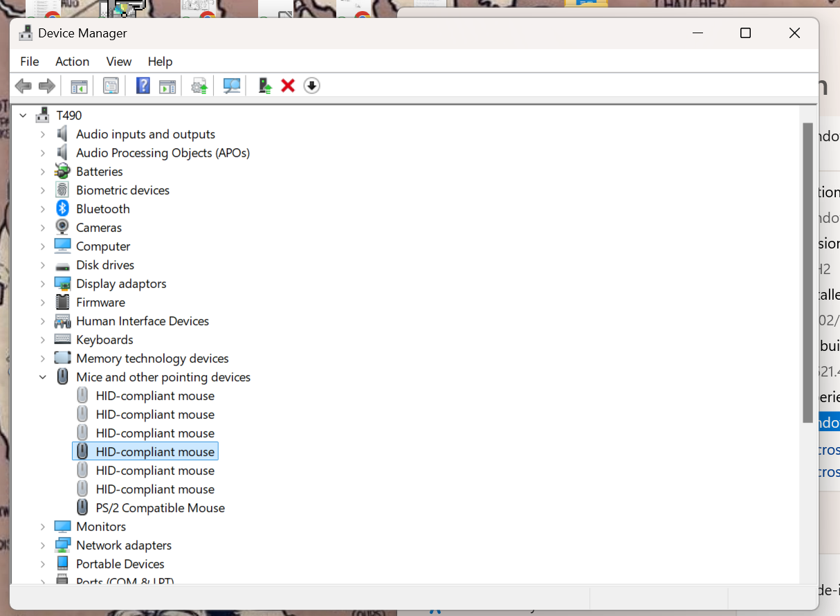Open the Help menu
The height and width of the screenshot is (616, 840).
[x=160, y=62]
